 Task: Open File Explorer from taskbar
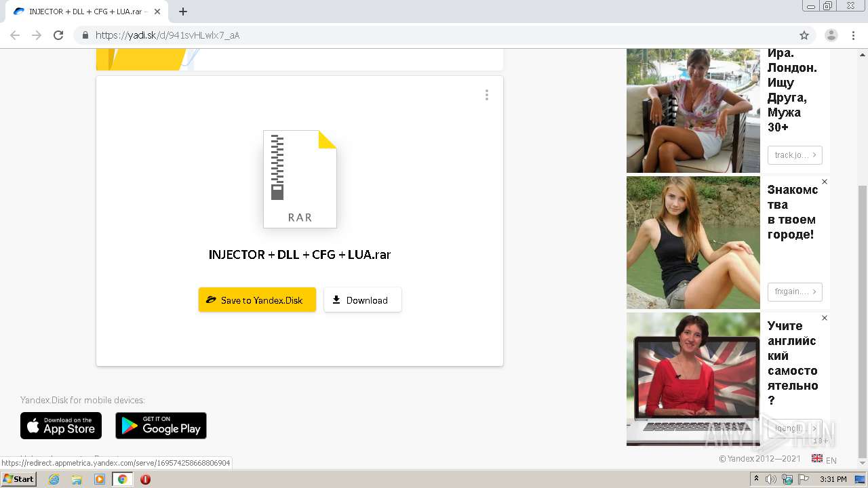77,479
